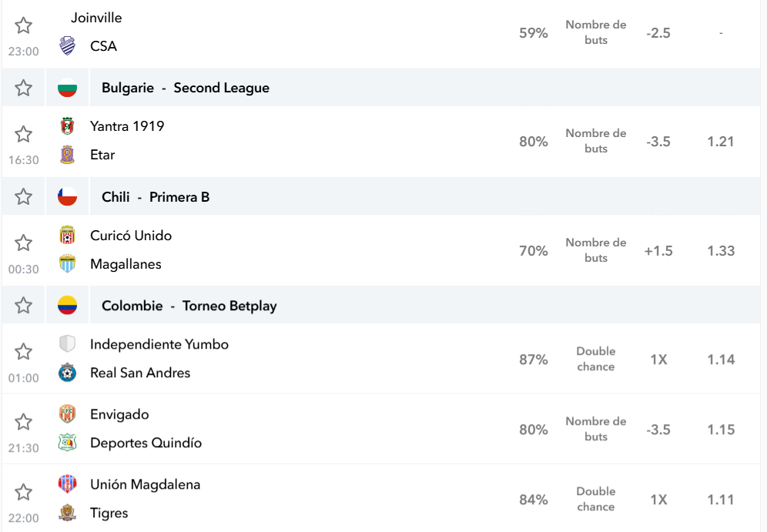Click the Envigado club crest
This screenshot has width=767, height=532.
[68, 414]
